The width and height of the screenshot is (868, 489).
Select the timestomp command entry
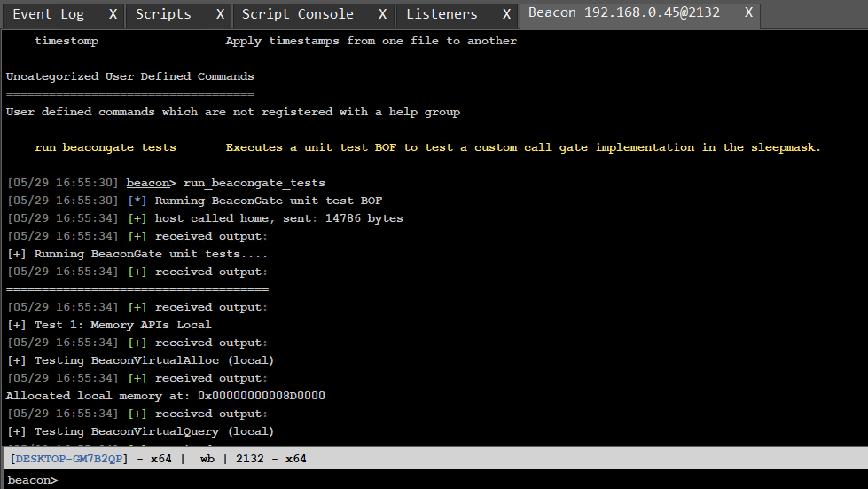(x=66, y=41)
